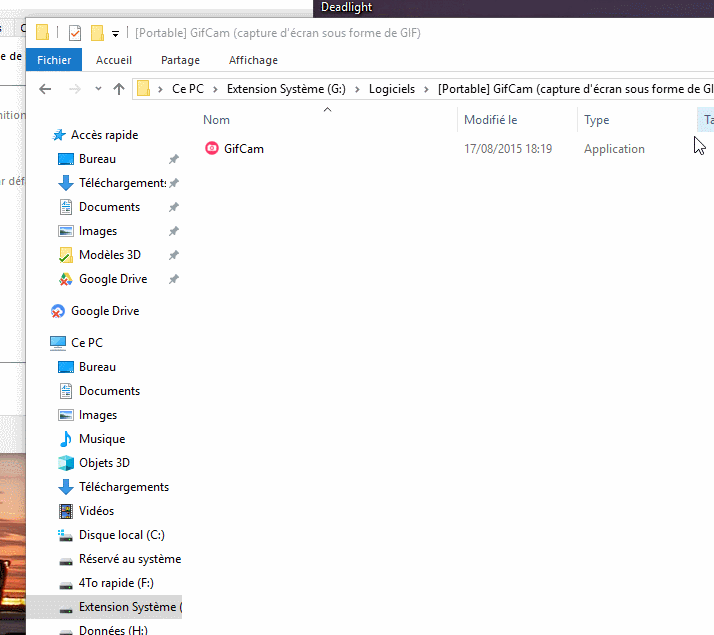Open Images under Ce PC

[97, 415]
